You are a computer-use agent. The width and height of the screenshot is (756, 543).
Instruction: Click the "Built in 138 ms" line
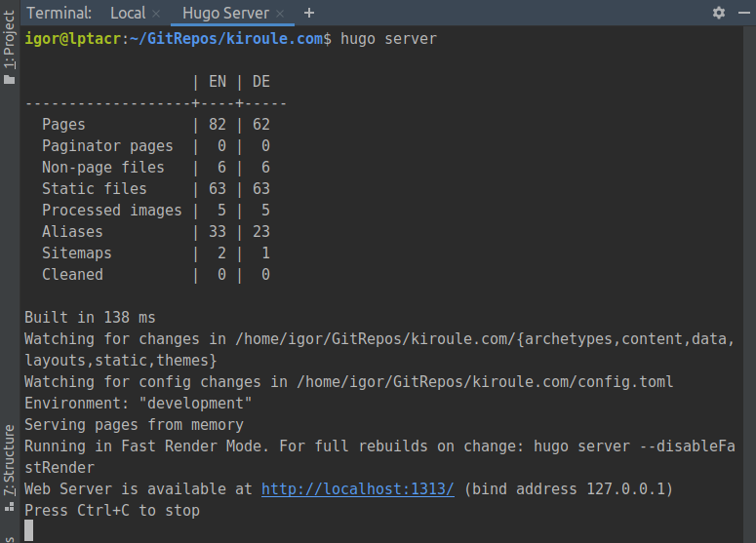click(90, 318)
